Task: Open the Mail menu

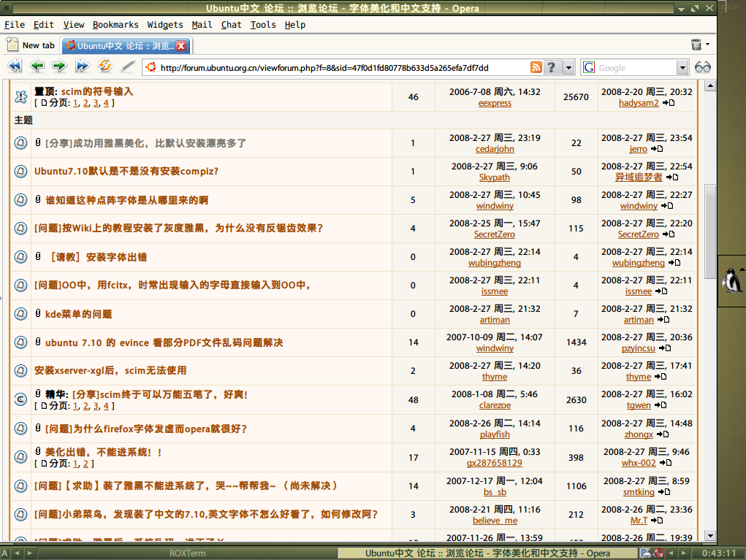Action: coord(202,25)
